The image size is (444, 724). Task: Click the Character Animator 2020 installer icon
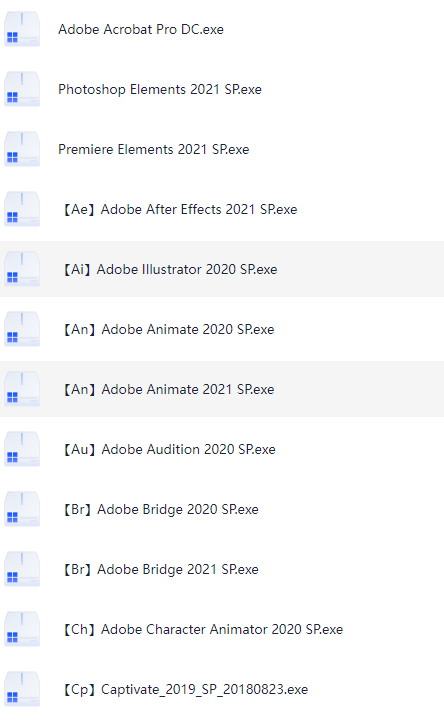22,629
